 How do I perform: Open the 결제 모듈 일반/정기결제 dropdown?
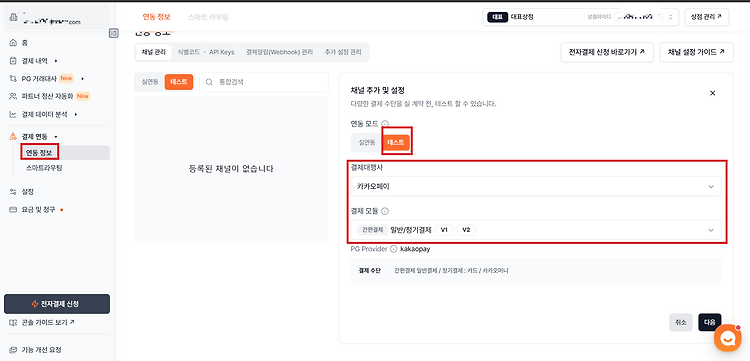point(536,230)
